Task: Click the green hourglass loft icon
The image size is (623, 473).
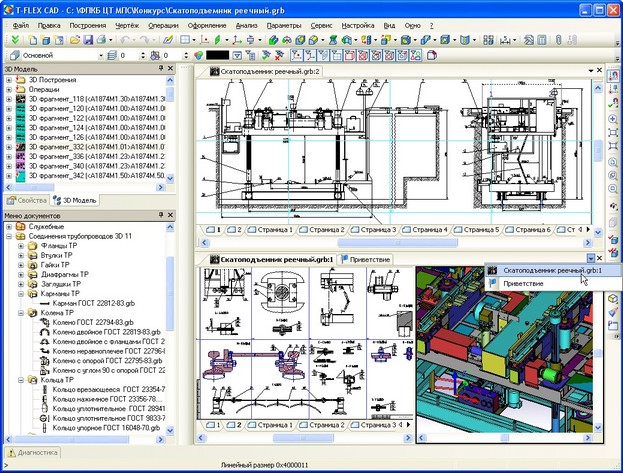Action: [333, 40]
